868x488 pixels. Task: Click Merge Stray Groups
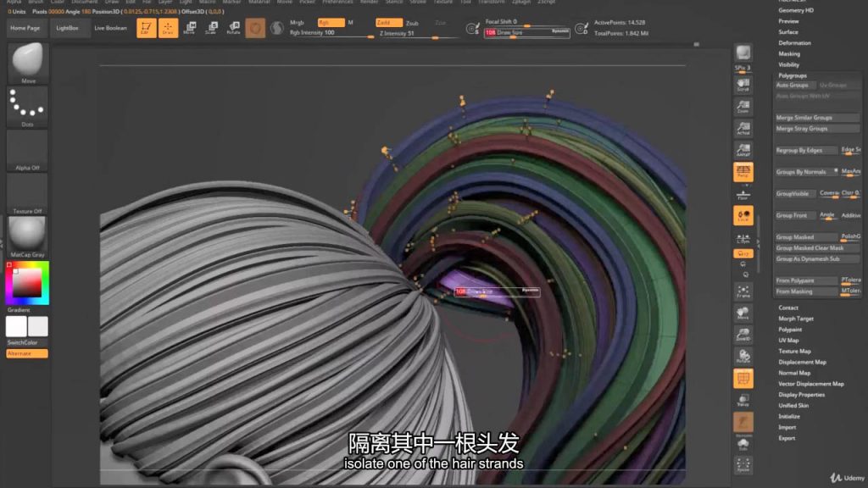817,129
